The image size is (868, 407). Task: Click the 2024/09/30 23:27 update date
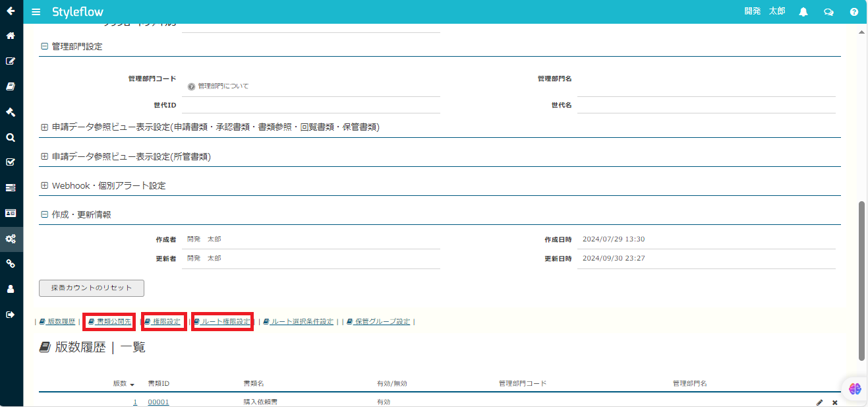614,259
